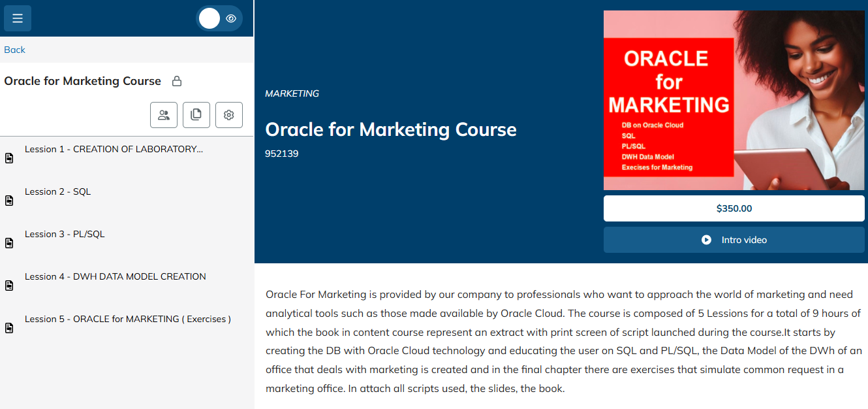Screen dimensions: 868x409
Task: Click the duplicate course icon
Action: [196, 115]
